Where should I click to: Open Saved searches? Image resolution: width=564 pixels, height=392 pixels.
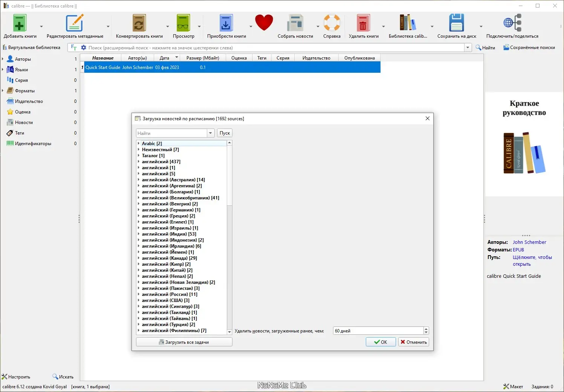coord(529,47)
